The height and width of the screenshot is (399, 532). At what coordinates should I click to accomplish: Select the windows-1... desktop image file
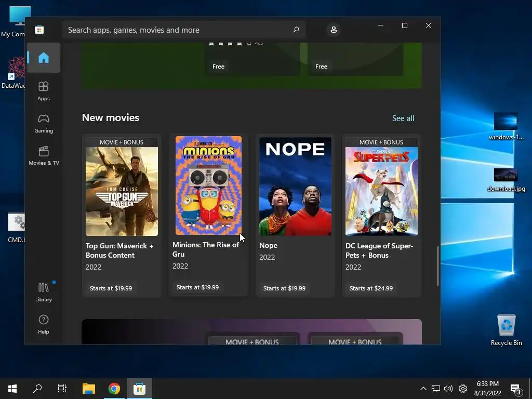click(506, 126)
